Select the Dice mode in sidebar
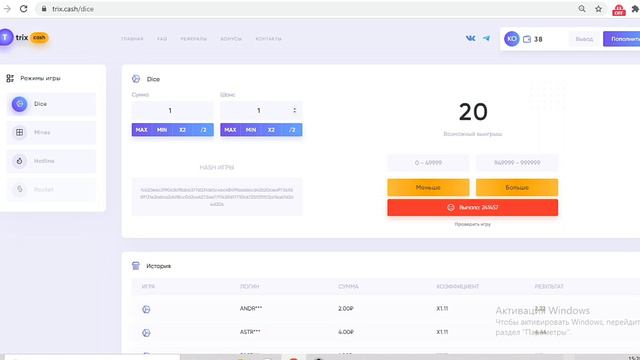Image resolution: width=640 pixels, height=360 pixels. pyautogui.click(x=51, y=104)
